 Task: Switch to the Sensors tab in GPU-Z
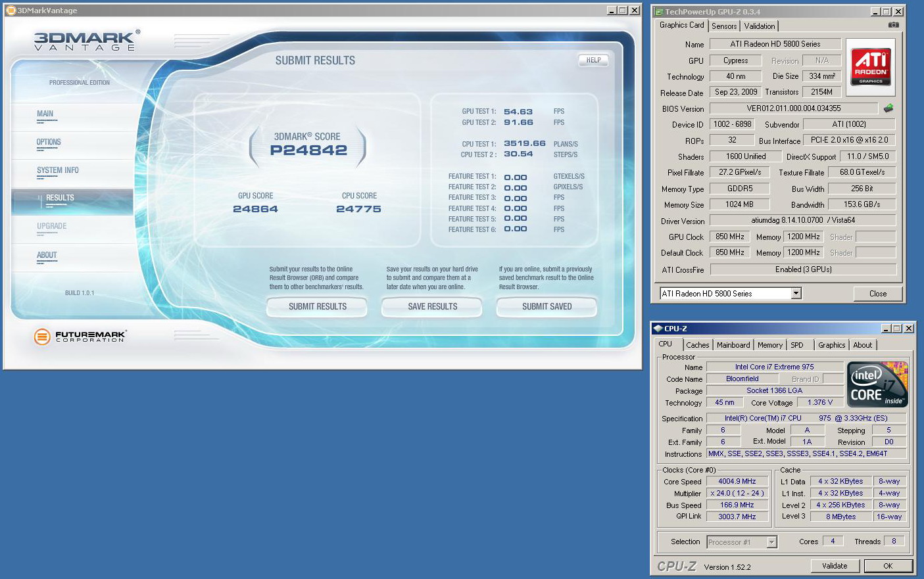(724, 26)
